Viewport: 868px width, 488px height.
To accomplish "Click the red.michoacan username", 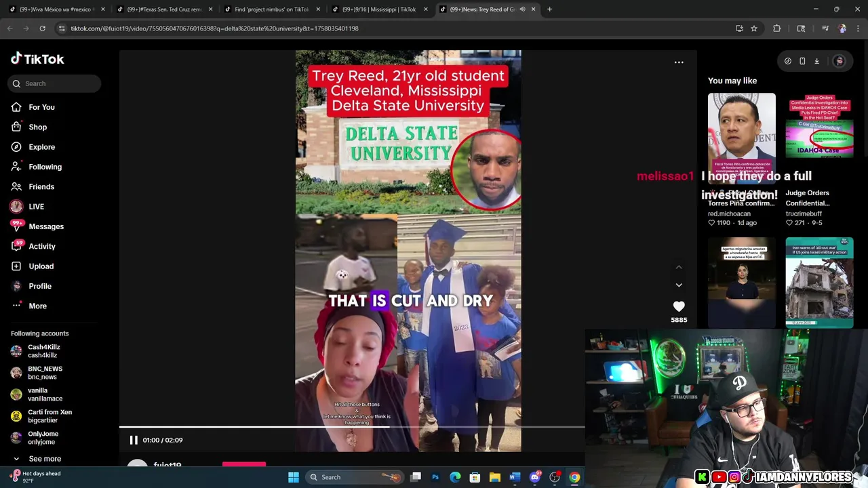I will 729,213.
